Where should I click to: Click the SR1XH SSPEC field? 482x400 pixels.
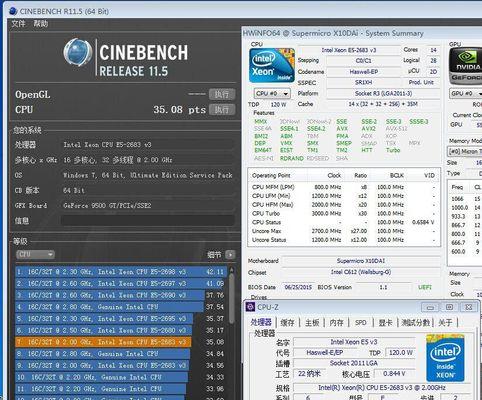[363, 82]
